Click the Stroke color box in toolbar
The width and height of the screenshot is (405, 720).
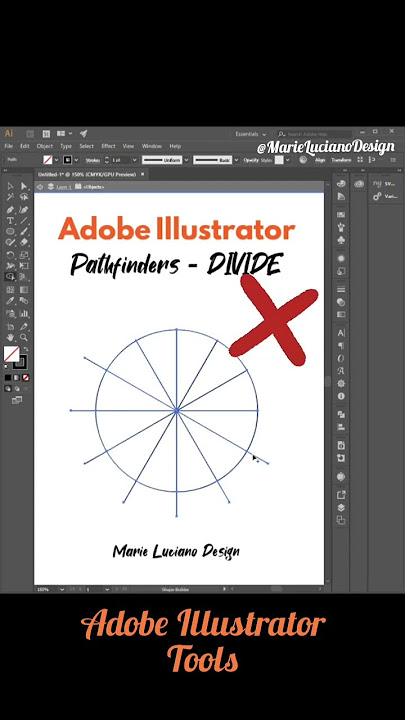click(21, 363)
